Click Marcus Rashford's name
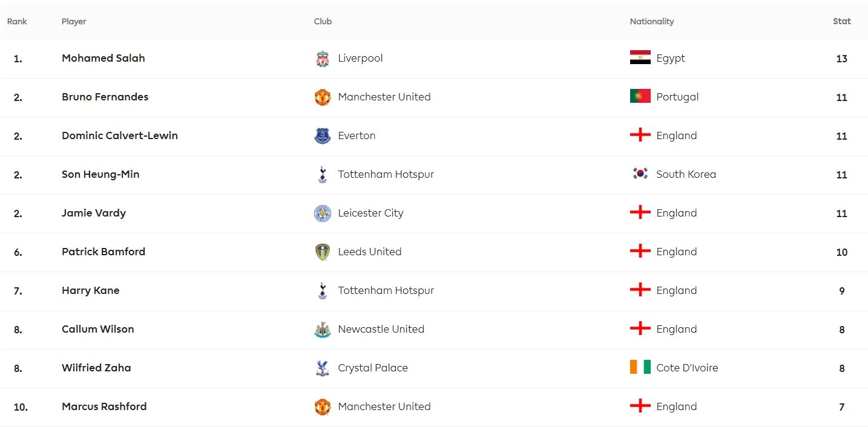This screenshot has height=427, width=868. point(104,406)
